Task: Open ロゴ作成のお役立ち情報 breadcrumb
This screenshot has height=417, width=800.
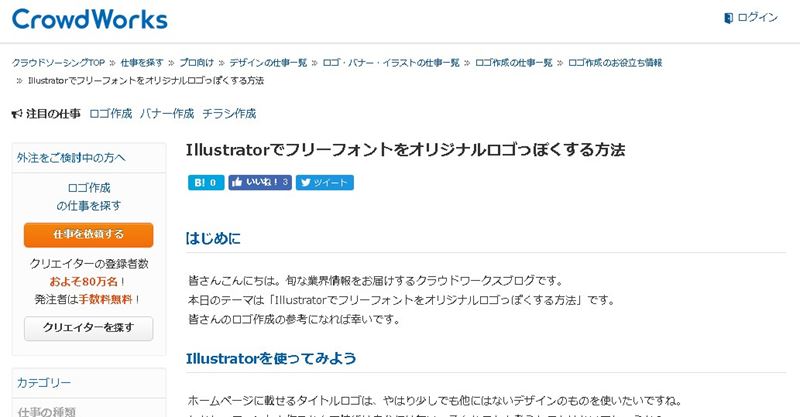Action: 615,62
